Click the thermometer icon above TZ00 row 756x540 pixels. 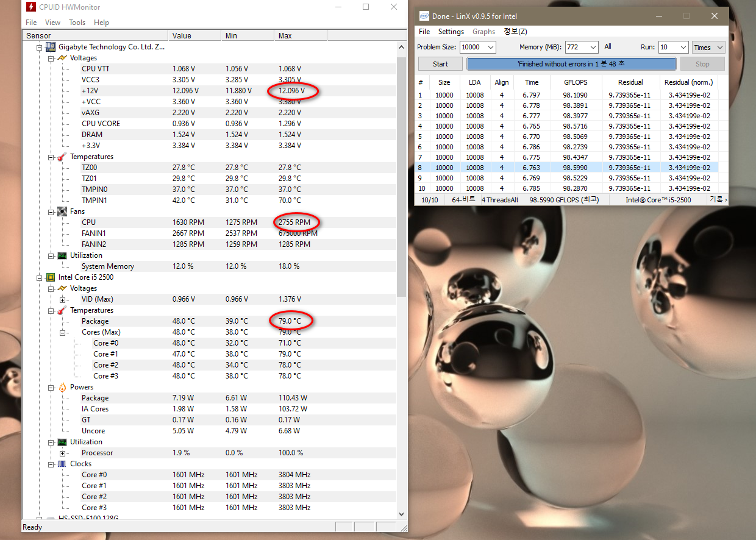[x=62, y=157]
